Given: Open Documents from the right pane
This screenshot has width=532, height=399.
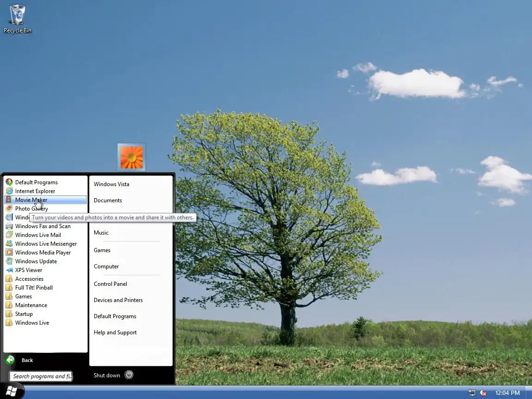Looking at the screenshot, I should coord(108,200).
